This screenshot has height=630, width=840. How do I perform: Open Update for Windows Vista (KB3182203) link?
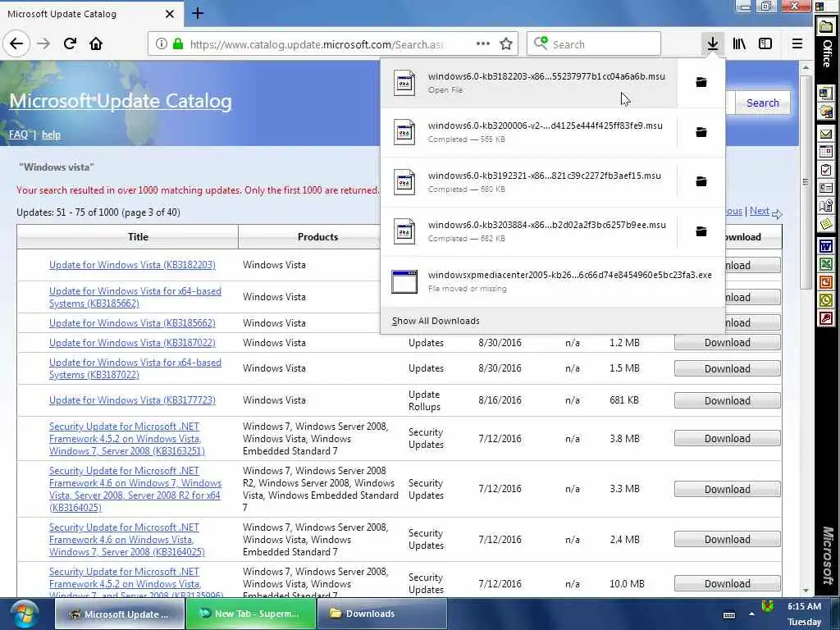point(132,265)
